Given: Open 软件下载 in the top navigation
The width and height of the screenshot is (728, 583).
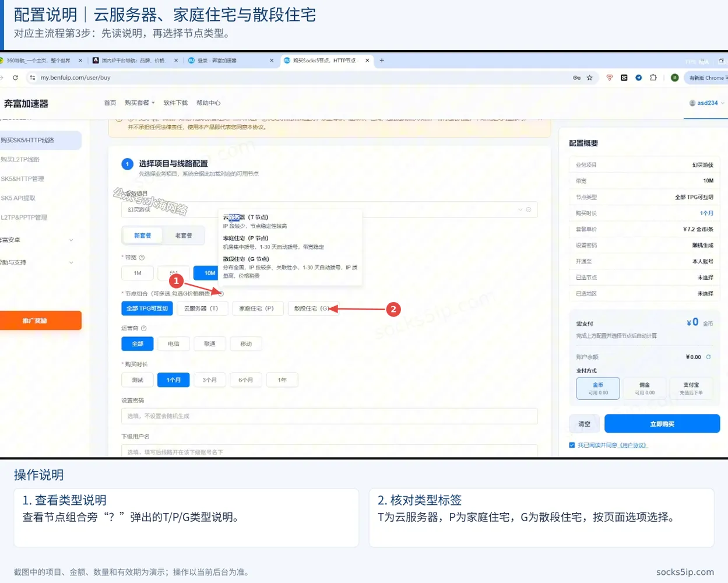Looking at the screenshot, I should [175, 103].
